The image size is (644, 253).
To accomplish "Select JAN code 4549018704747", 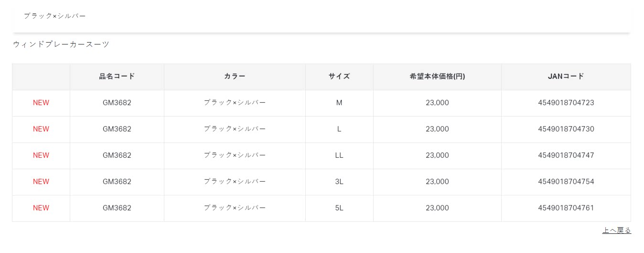I will [x=566, y=155].
